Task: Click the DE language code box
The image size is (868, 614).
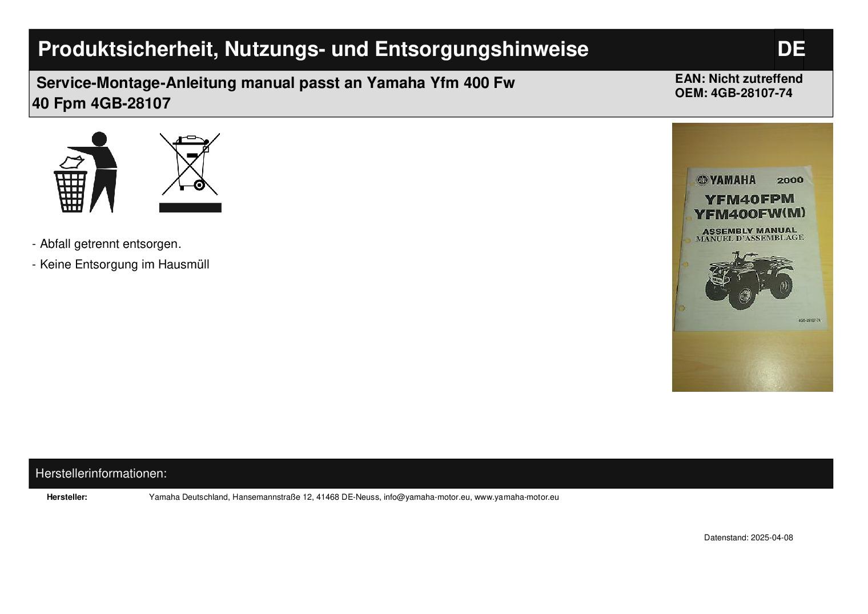Action: tap(790, 49)
